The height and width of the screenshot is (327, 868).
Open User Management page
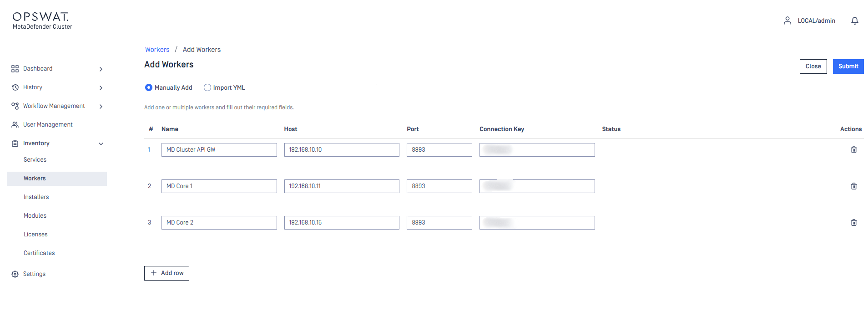48,125
